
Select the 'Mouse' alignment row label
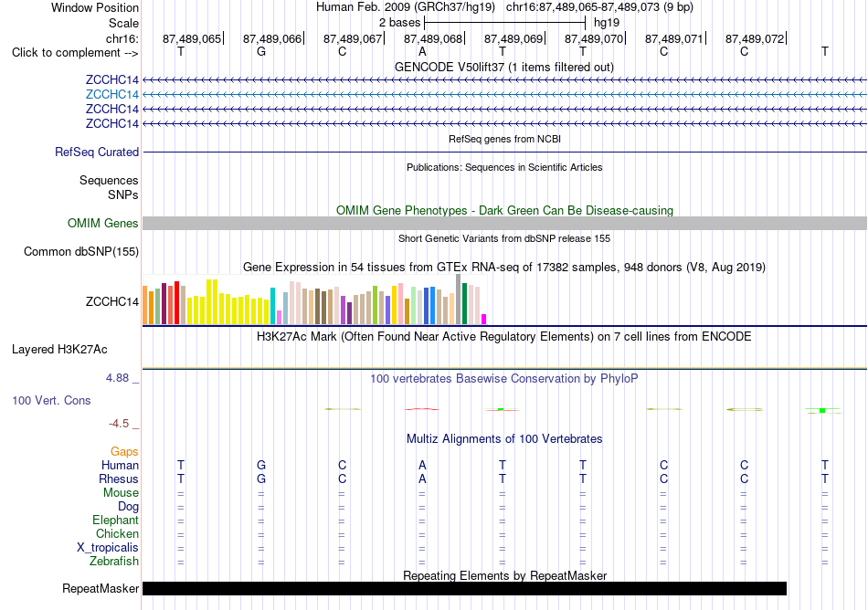[x=121, y=493]
